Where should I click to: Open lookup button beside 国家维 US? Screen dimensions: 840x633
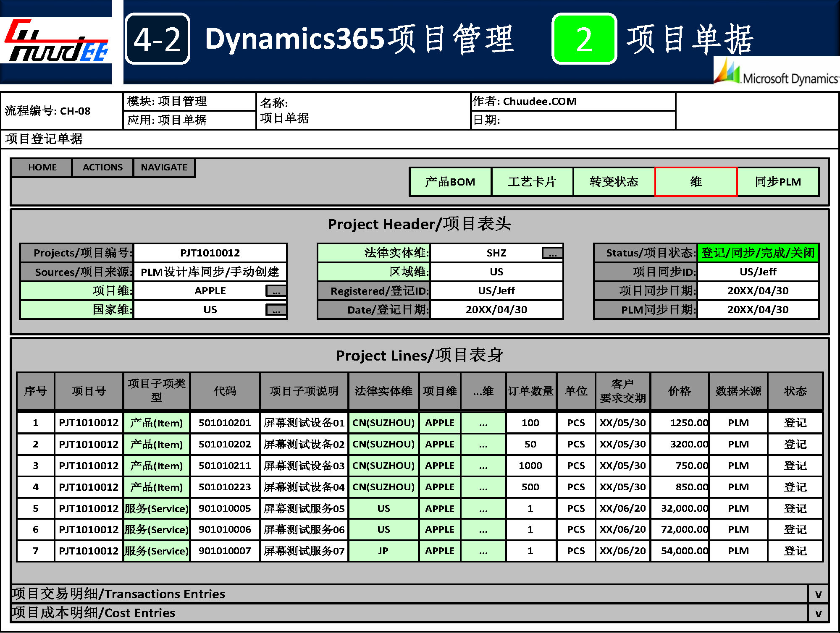(276, 310)
